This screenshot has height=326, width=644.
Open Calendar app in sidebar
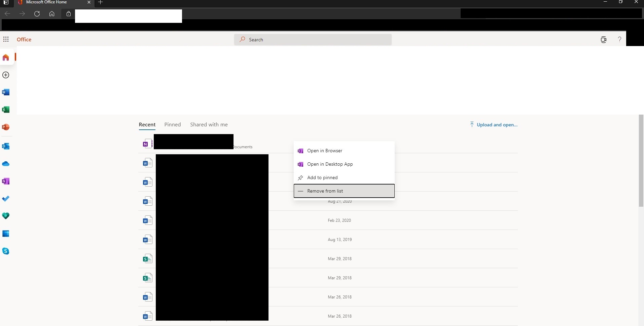point(6,234)
